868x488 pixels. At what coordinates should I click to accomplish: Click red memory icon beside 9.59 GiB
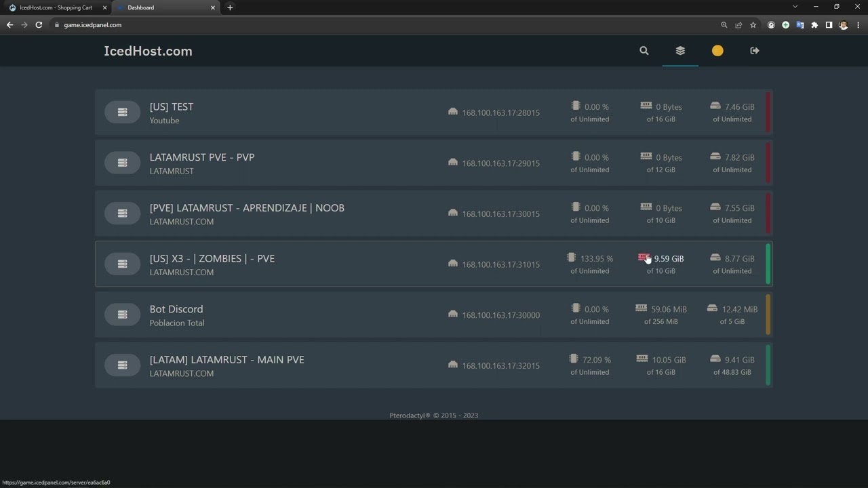coord(644,258)
